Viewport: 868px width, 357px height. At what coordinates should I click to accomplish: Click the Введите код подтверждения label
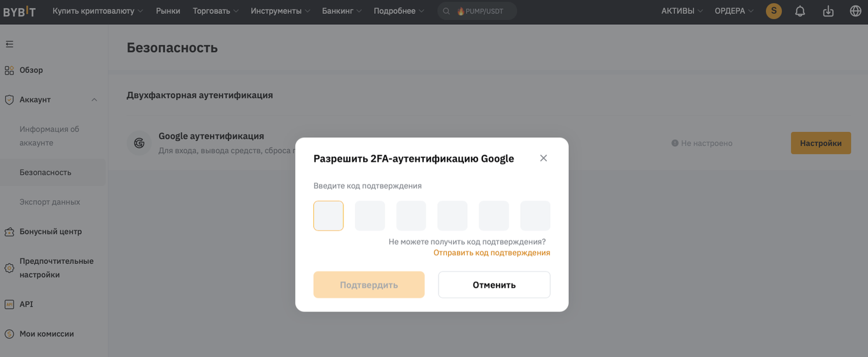[x=368, y=186]
